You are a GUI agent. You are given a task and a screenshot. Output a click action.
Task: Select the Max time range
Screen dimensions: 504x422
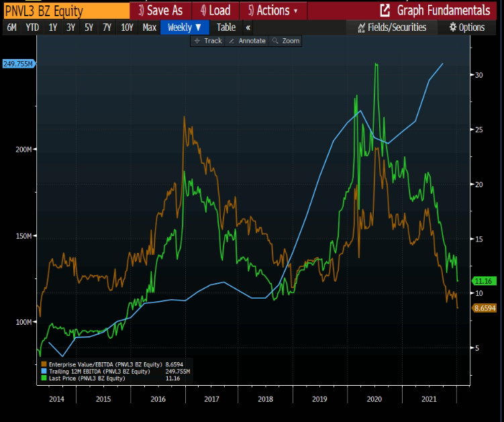[x=150, y=28]
